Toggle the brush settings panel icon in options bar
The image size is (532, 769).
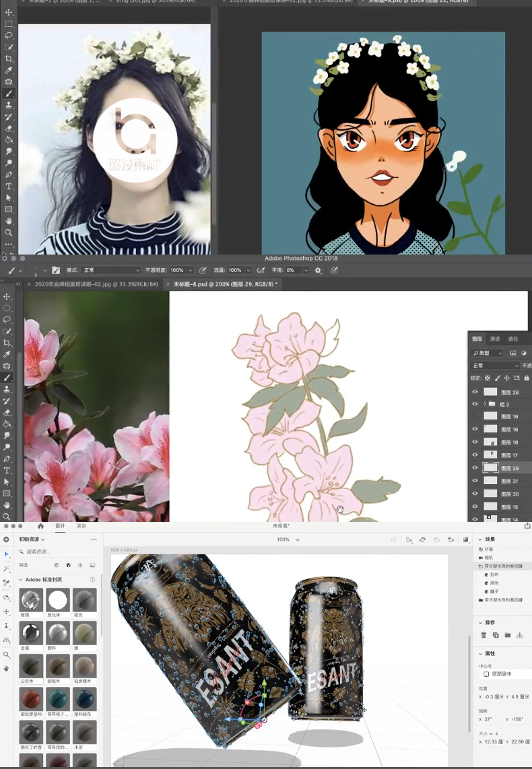click(56, 270)
